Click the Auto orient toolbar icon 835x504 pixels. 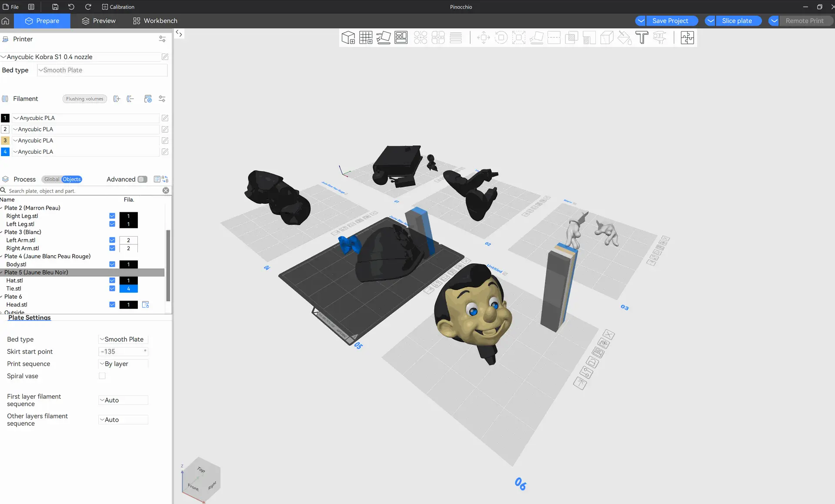tap(383, 38)
